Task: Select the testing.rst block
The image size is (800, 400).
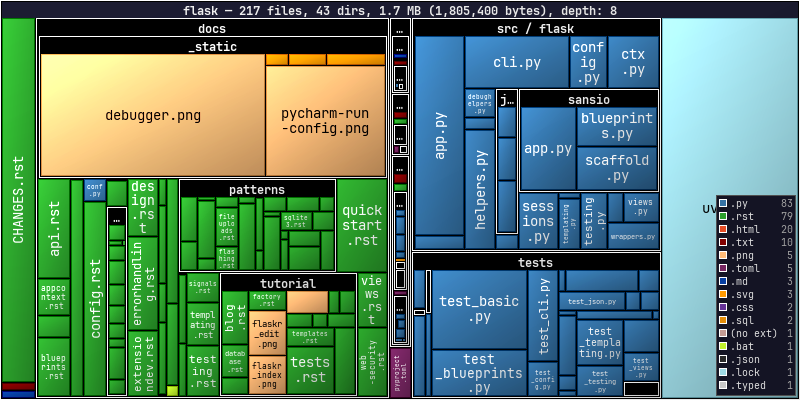Action: 203,371
